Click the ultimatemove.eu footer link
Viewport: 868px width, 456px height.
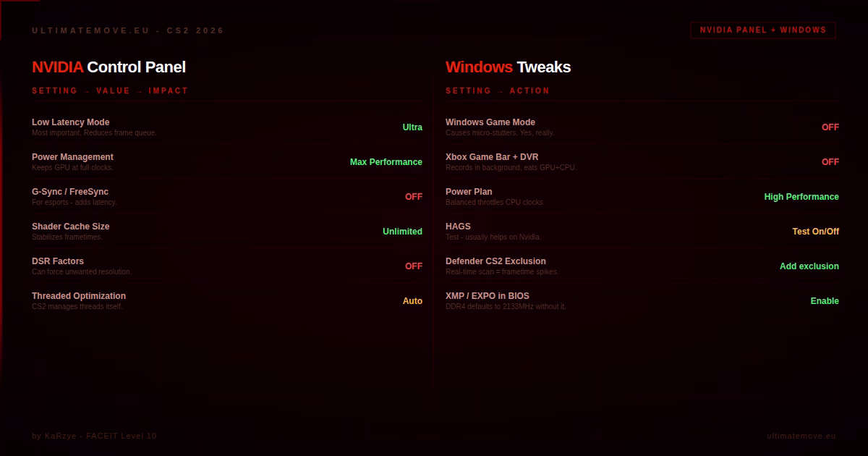[x=801, y=436]
